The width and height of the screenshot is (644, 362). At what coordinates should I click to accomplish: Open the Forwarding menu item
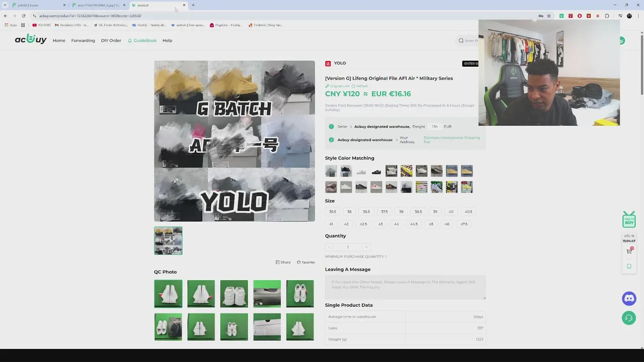point(83,41)
